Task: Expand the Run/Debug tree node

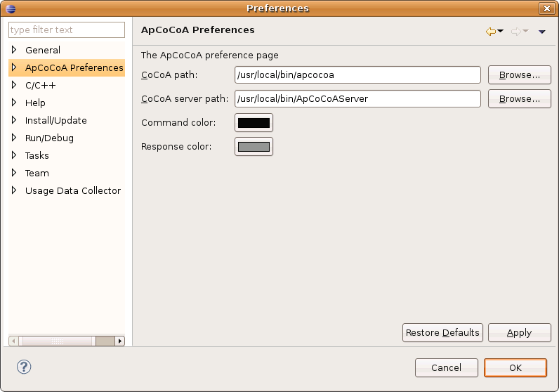Action: click(14, 137)
